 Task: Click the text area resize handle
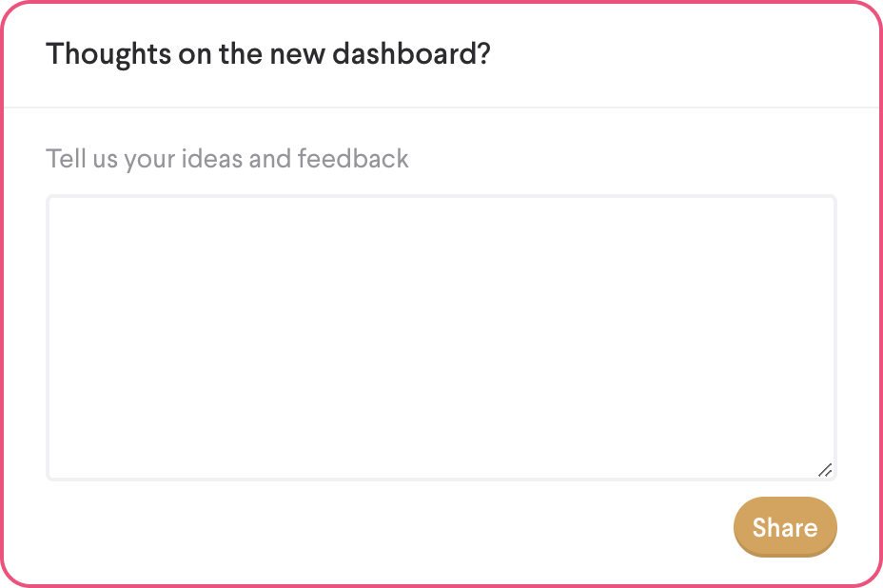click(825, 469)
